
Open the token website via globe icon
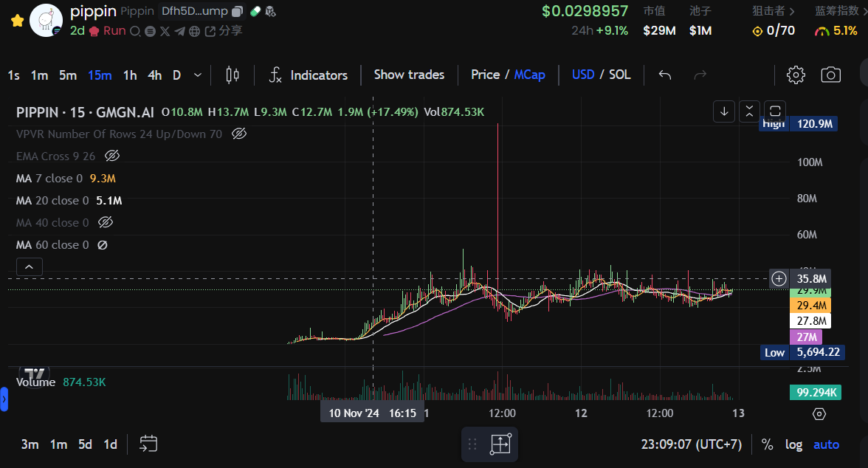[x=193, y=31]
